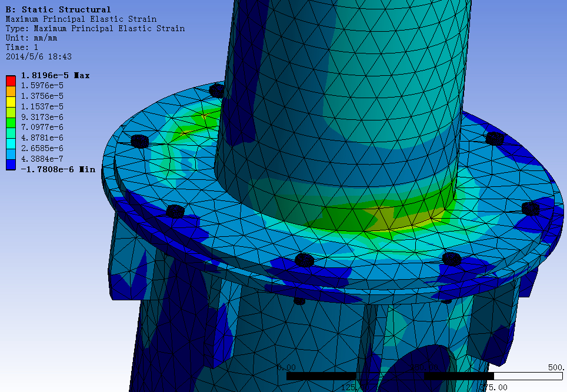The height and width of the screenshot is (392, 567).
Task: Click the scale ruler bar
Action: [425, 376]
